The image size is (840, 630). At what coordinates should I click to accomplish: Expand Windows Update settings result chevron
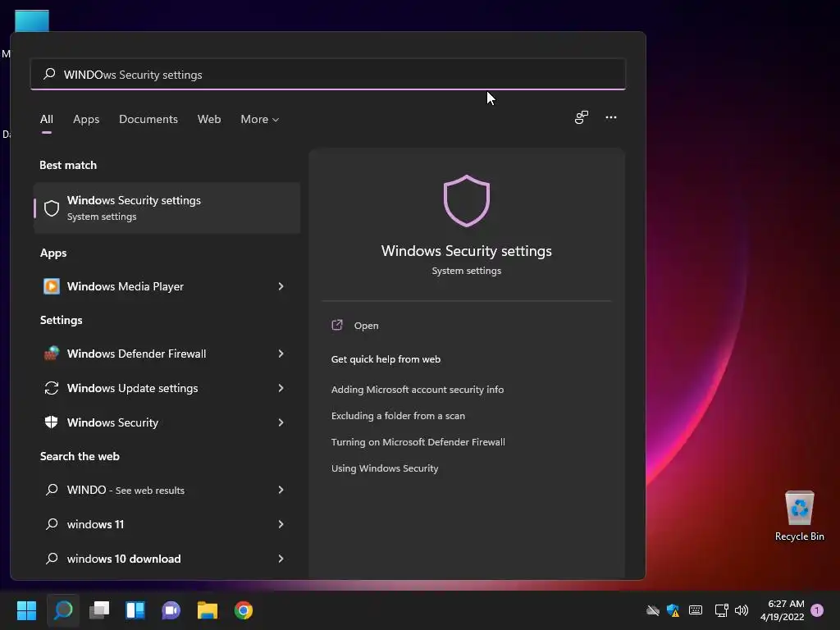coord(281,388)
